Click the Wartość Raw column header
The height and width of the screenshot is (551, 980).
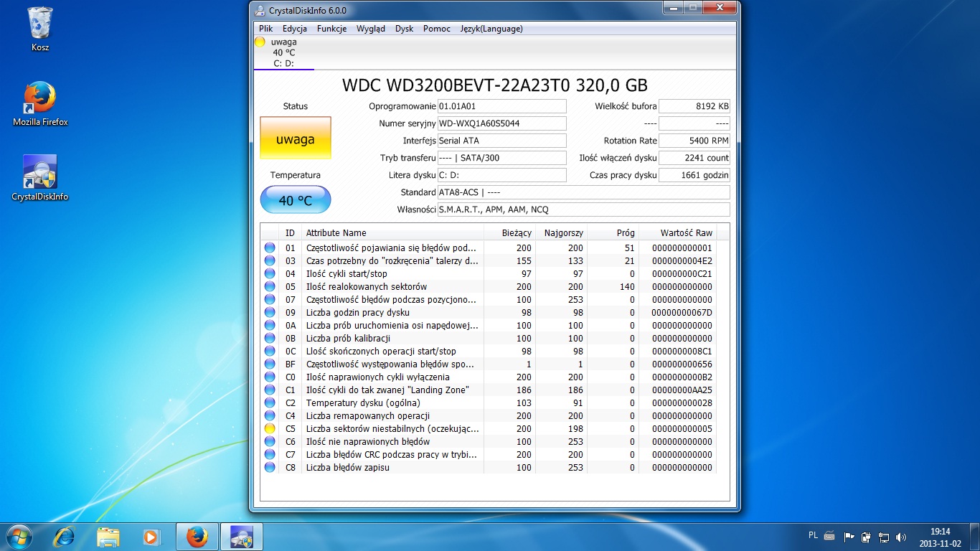click(677, 232)
